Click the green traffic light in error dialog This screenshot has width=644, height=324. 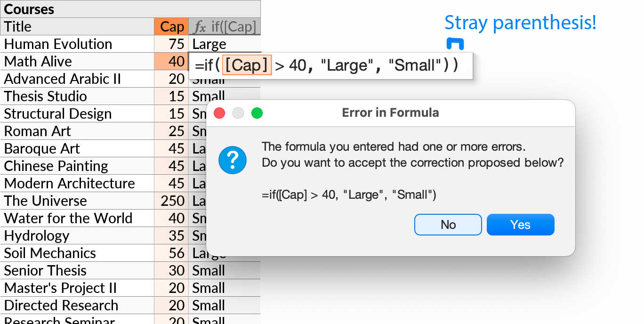pyautogui.click(x=257, y=113)
